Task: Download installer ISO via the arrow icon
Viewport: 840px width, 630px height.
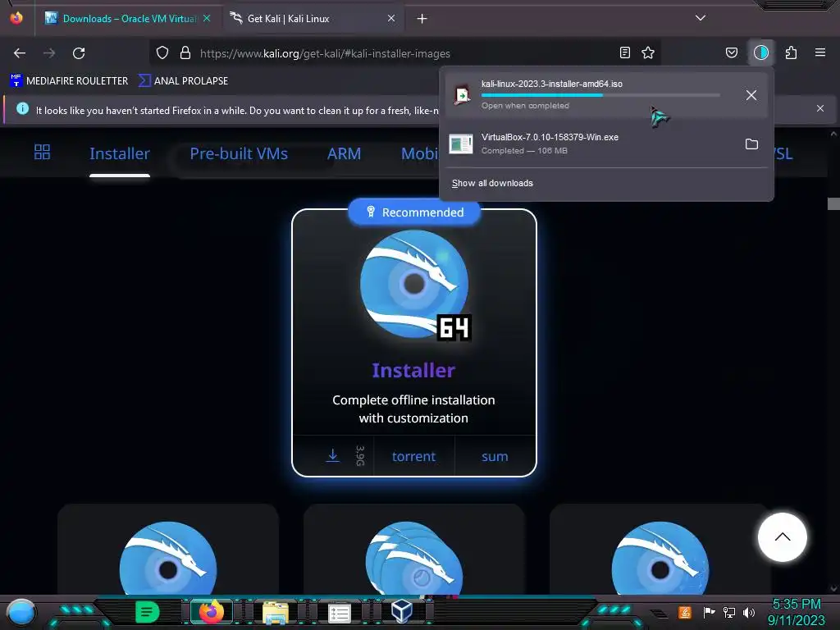Action: pyautogui.click(x=333, y=456)
